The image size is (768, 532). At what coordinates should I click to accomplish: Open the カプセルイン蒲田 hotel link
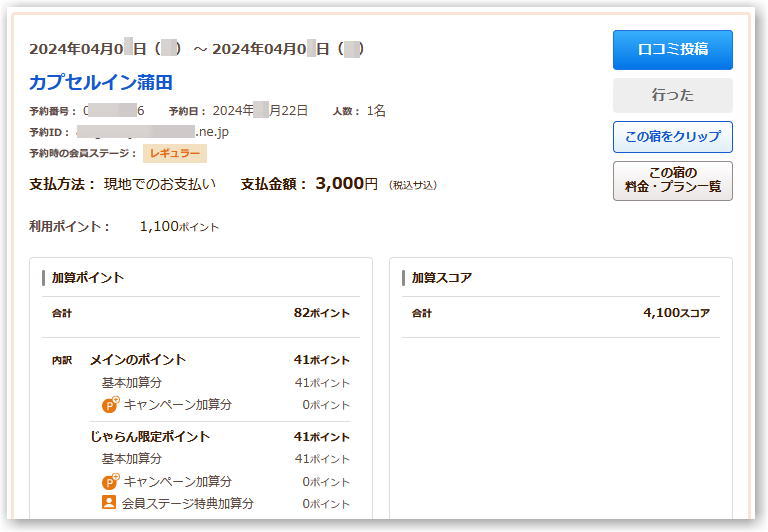pos(101,82)
